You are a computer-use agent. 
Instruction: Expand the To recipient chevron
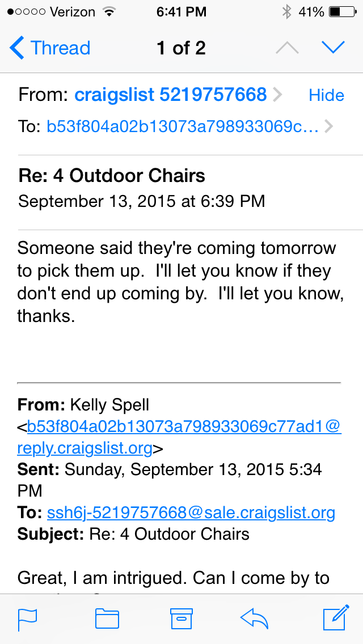coord(328,127)
